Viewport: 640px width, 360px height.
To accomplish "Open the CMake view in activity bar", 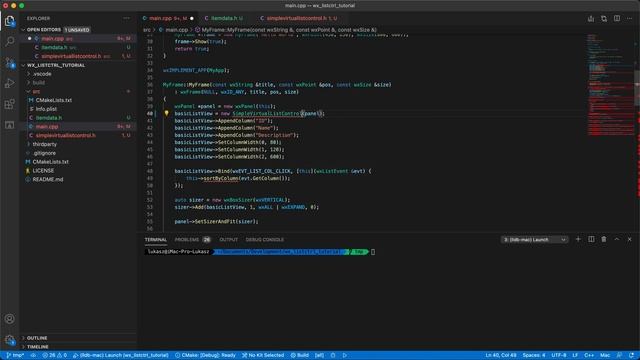I will (9, 125).
